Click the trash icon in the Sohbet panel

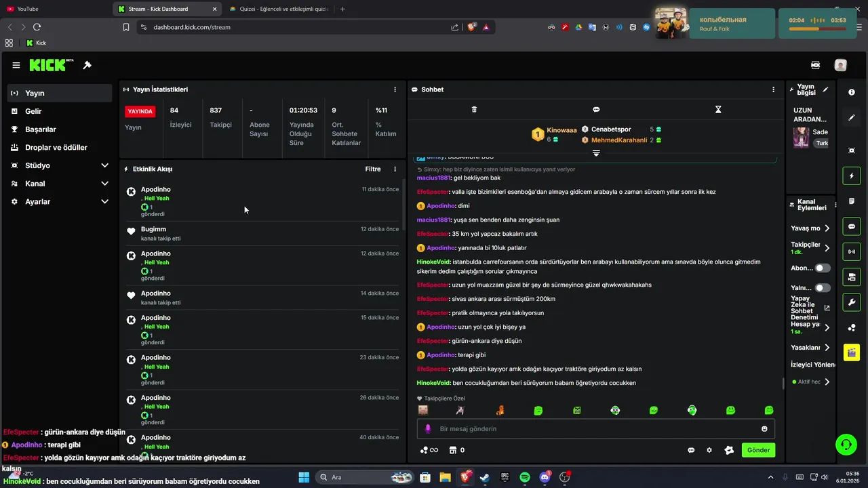pos(474,109)
